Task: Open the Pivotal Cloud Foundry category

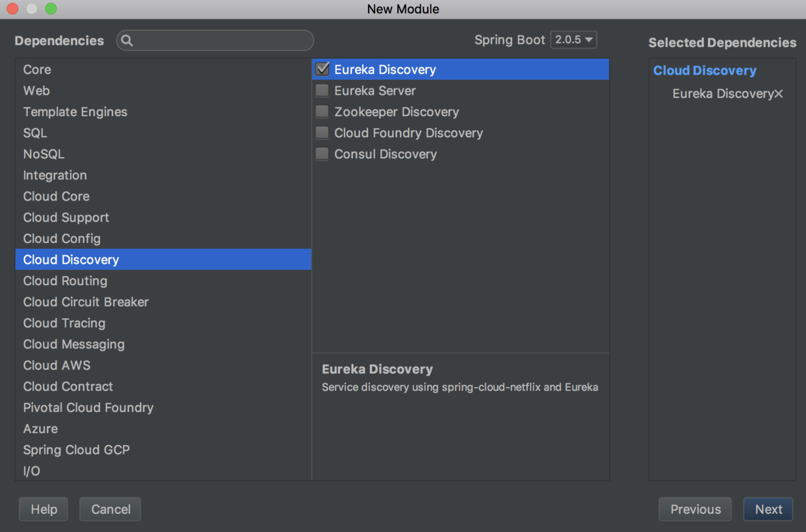Action: (163, 407)
